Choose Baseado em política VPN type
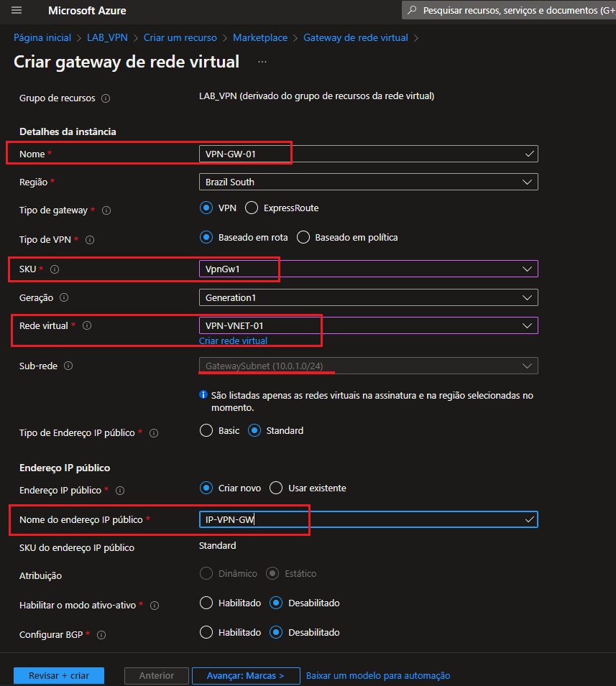This screenshot has width=616, height=686. [x=303, y=237]
